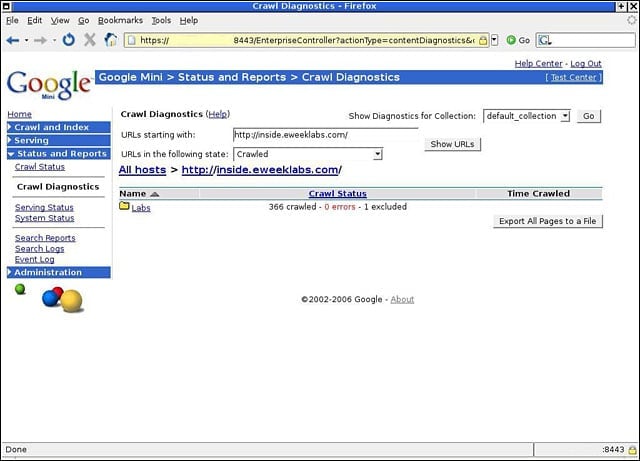Open the View menu
The image size is (640, 461).
[x=60, y=20]
